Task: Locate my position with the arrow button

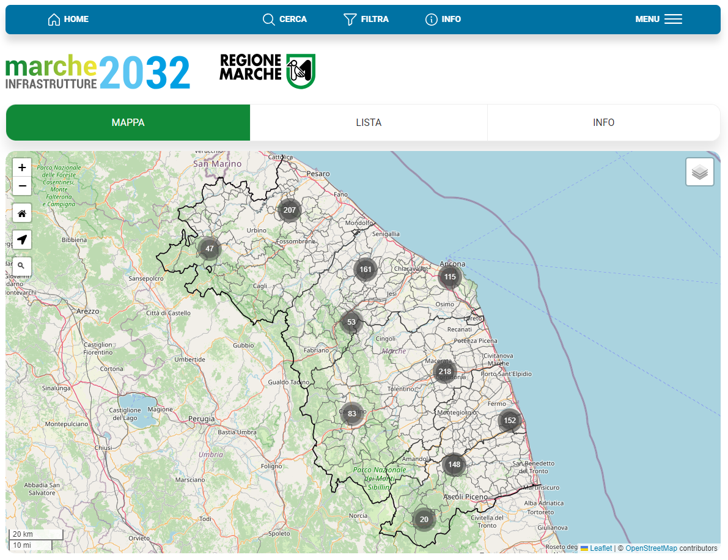Action: click(22, 240)
